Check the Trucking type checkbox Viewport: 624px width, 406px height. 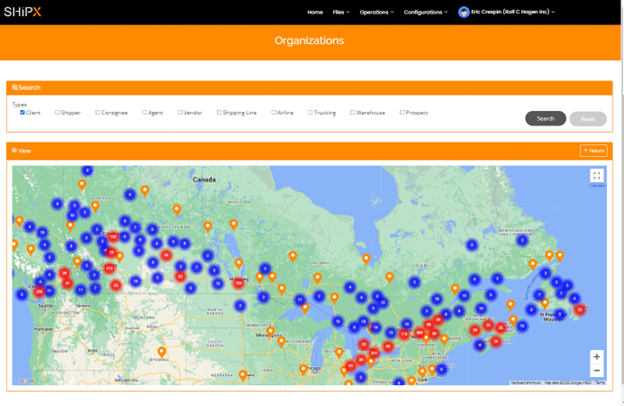(311, 113)
